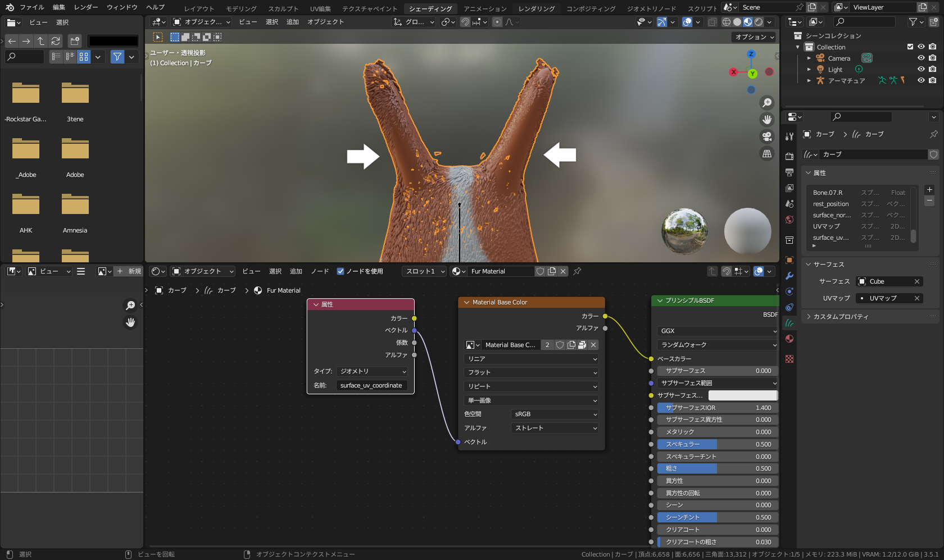Open the World properties tab
Screen dimensions: 944x560
point(789,220)
